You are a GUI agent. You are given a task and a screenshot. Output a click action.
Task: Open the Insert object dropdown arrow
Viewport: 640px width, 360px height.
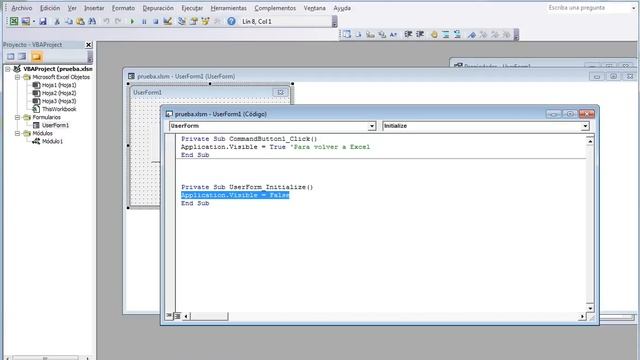pos(34,21)
